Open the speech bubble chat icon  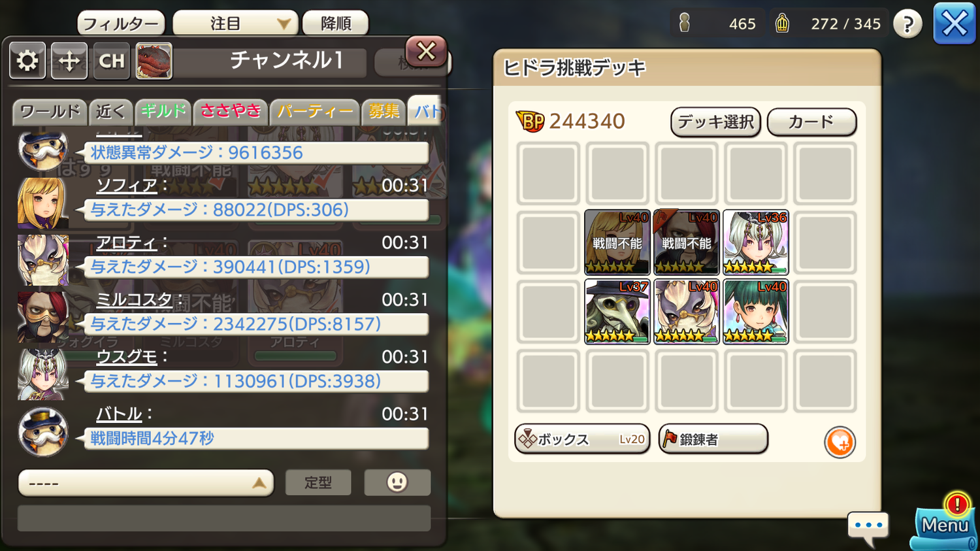[x=868, y=528]
